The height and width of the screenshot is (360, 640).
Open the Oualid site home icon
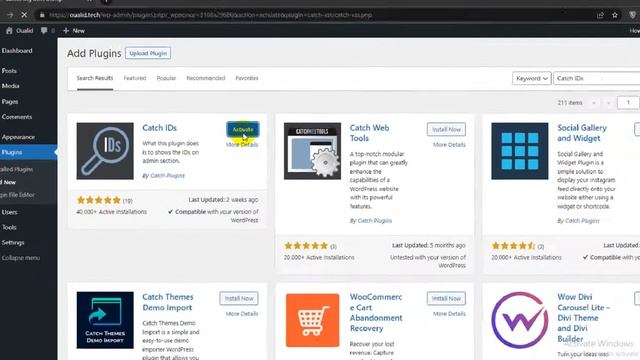9,31
